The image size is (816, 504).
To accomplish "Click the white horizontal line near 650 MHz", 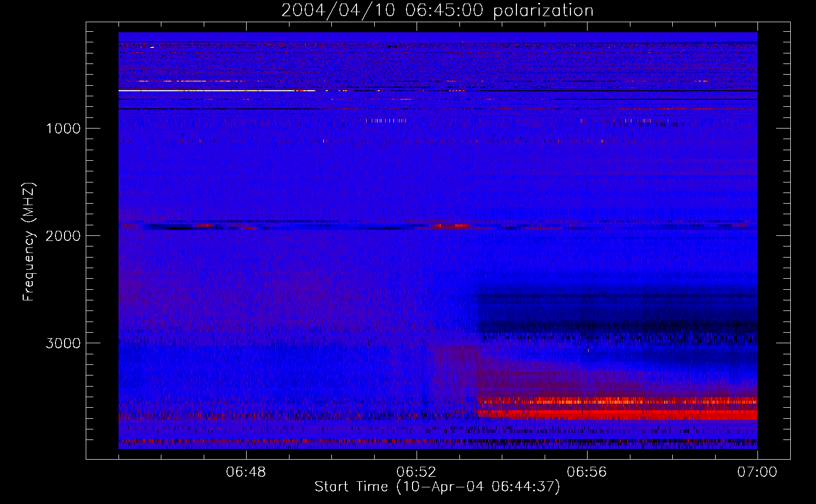I will click(x=217, y=91).
